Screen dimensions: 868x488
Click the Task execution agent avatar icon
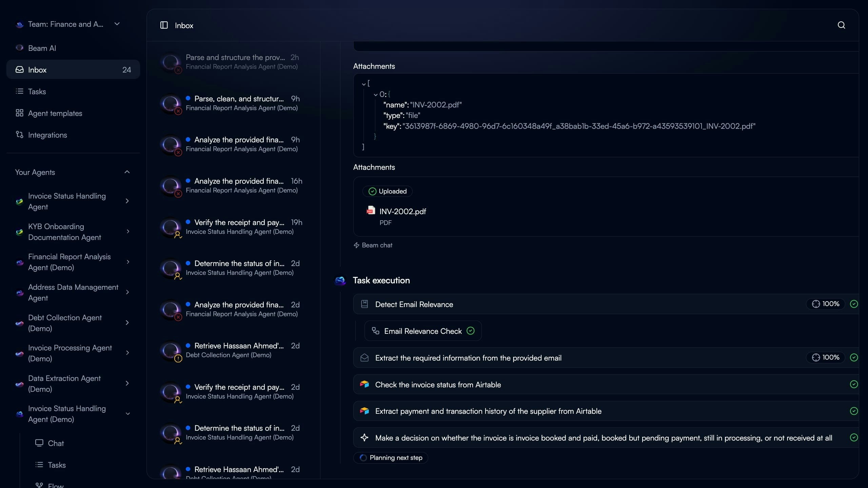[x=340, y=280]
